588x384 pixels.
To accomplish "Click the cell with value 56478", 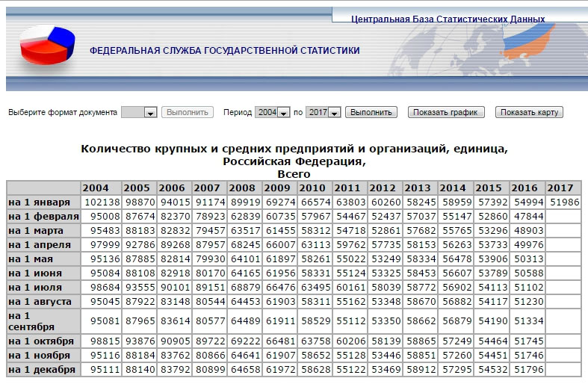I will (456, 259).
